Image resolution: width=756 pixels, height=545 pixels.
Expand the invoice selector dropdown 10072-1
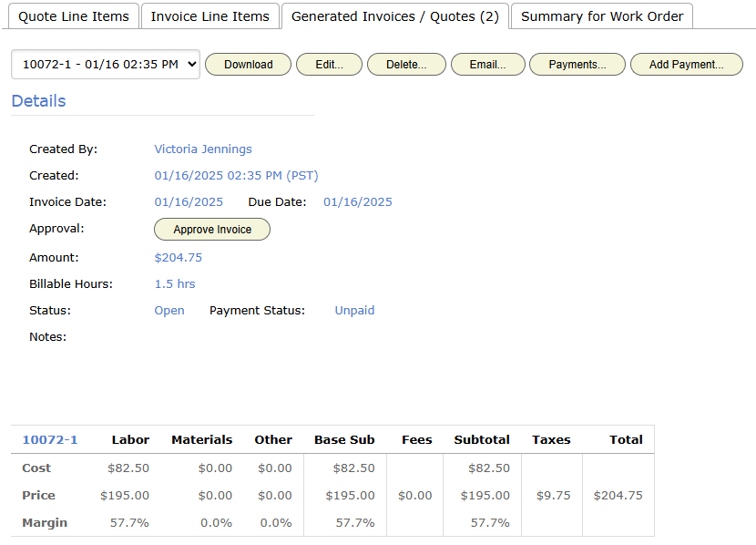tap(106, 64)
